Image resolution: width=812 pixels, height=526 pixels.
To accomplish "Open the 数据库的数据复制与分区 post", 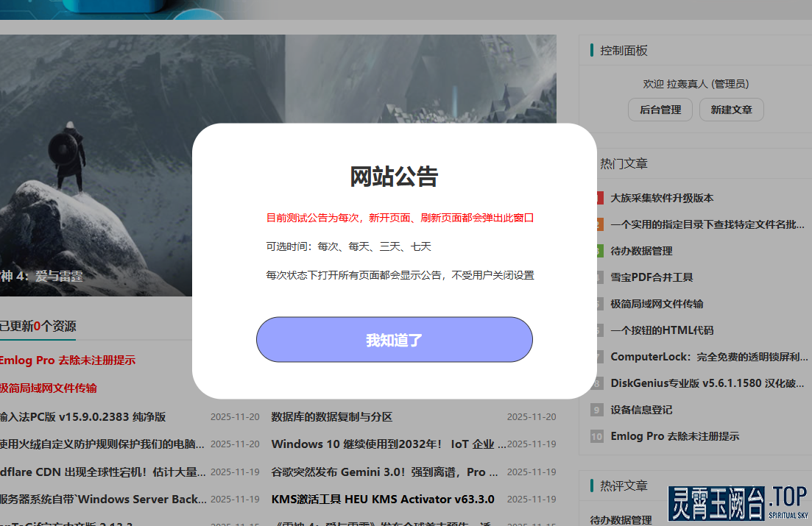I will (x=332, y=417).
